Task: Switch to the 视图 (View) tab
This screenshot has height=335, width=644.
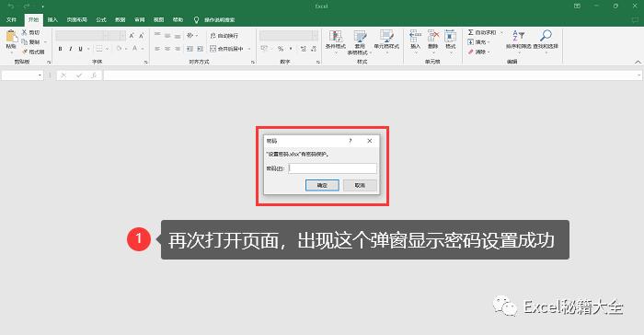Action: (158, 19)
